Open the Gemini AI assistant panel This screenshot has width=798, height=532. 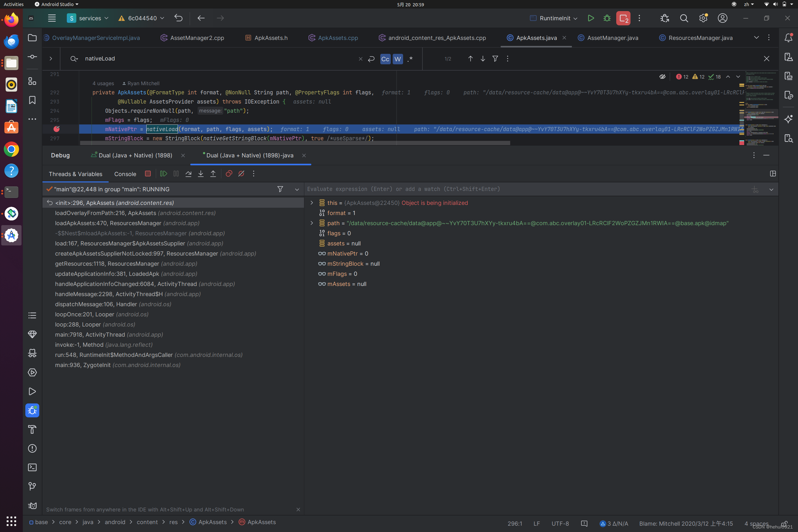(x=788, y=119)
